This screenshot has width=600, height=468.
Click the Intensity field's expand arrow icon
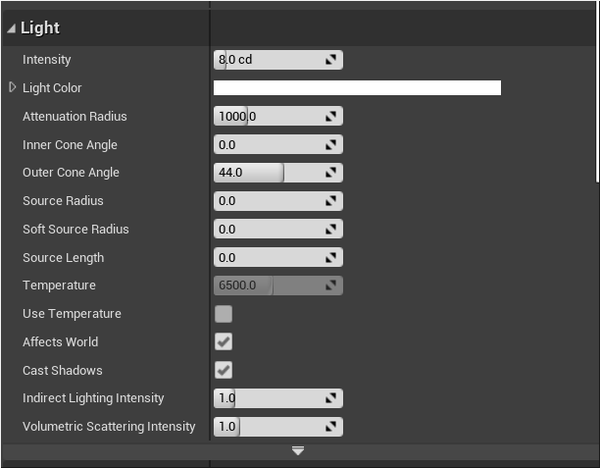(331, 60)
